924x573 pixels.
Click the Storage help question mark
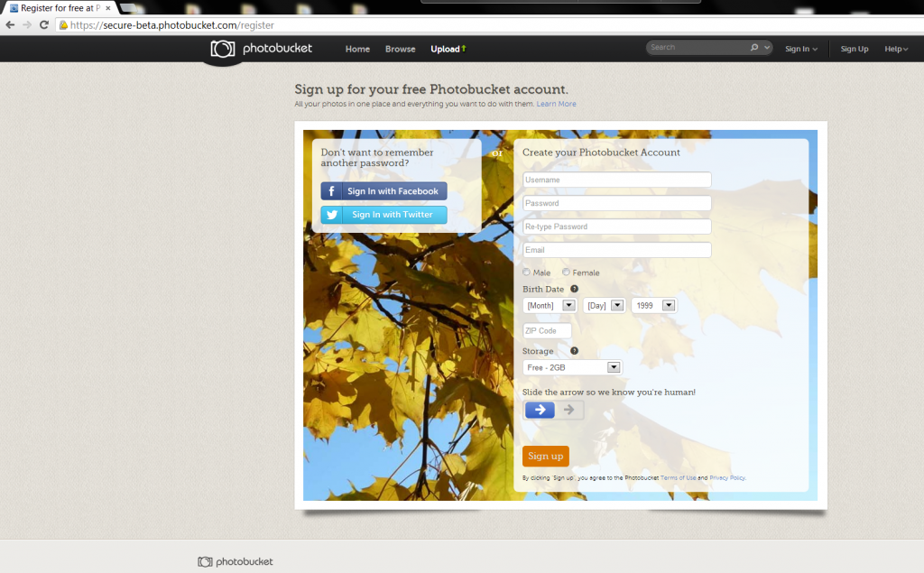coord(574,351)
